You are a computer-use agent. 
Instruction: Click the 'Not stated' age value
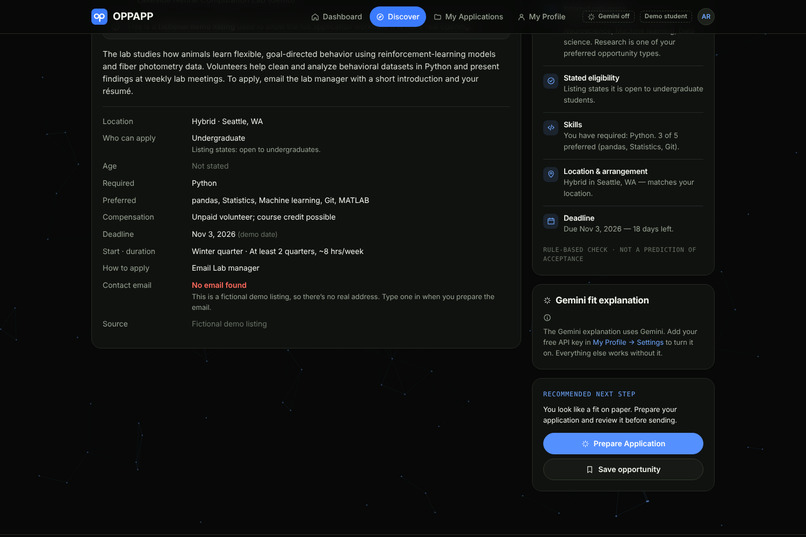[x=210, y=166]
